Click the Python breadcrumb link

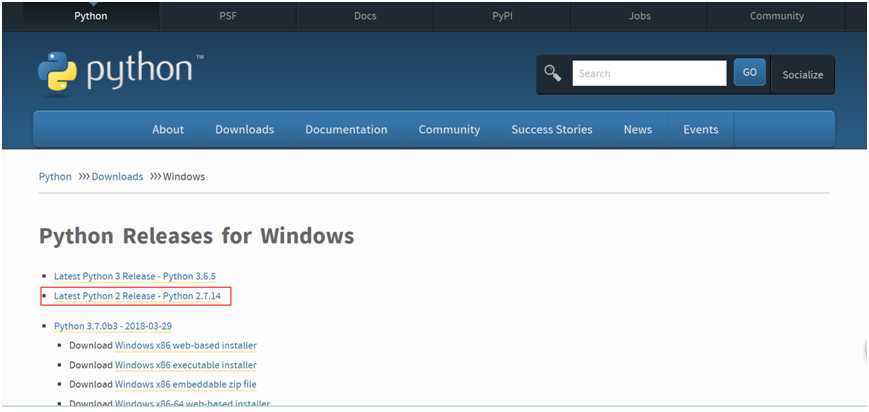pyautogui.click(x=55, y=177)
